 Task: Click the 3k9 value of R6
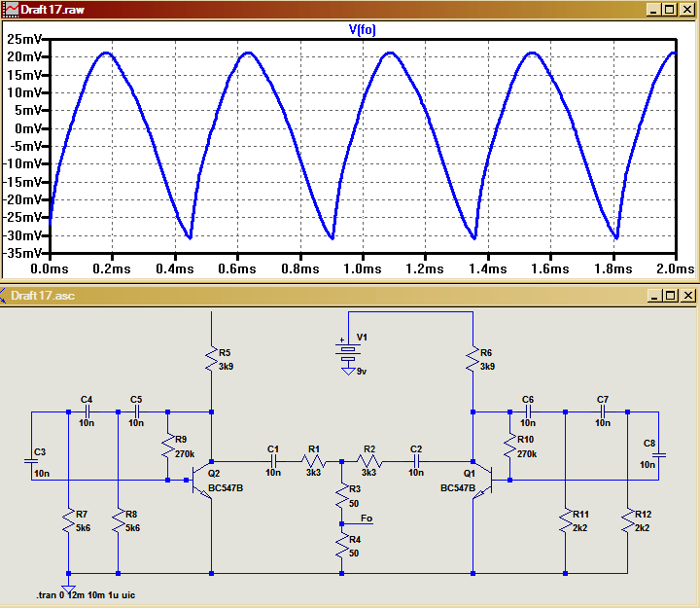[487, 367]
